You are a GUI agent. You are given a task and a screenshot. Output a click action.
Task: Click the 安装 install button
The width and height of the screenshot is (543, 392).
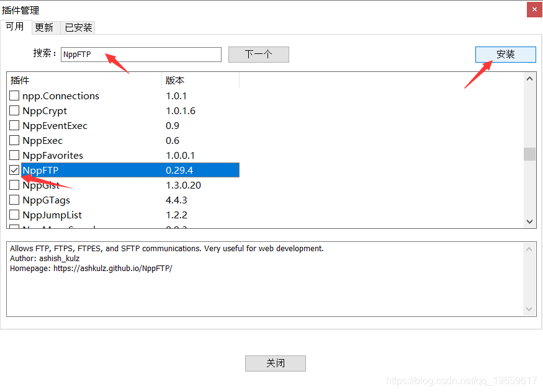505,55
